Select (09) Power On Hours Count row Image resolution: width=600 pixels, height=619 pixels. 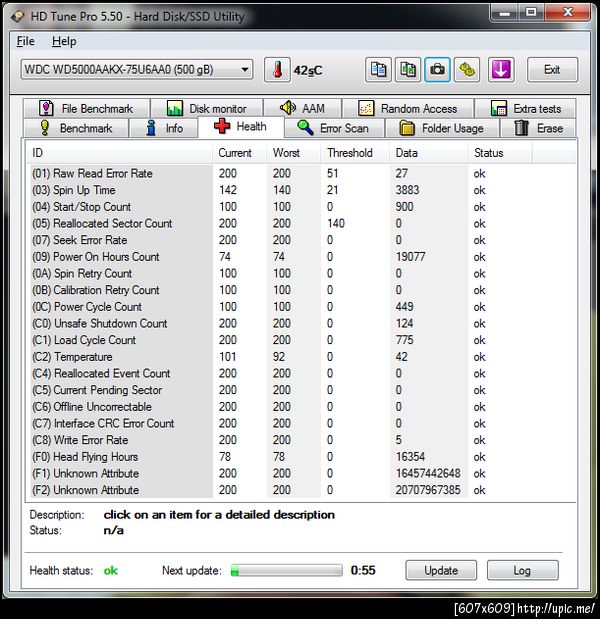[x=301, y=257]
